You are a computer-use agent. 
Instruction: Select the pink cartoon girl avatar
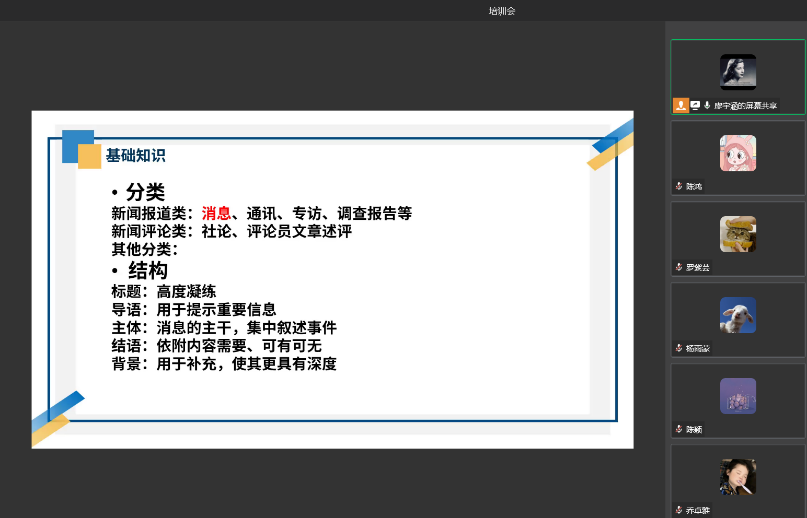coord(737,153)
